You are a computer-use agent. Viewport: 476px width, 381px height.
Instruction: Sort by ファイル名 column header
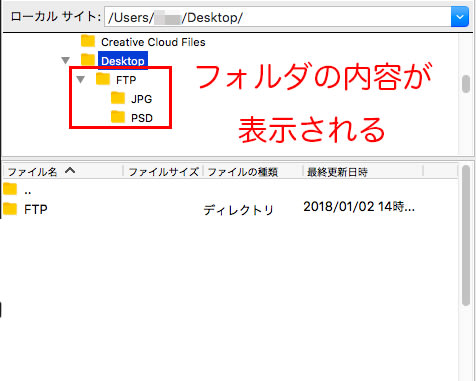[63, 172]
